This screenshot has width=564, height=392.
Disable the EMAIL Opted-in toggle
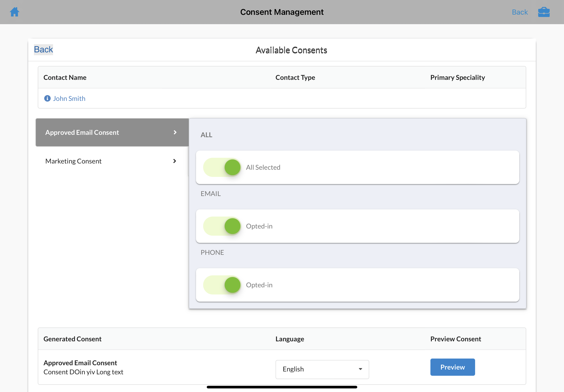222,226
